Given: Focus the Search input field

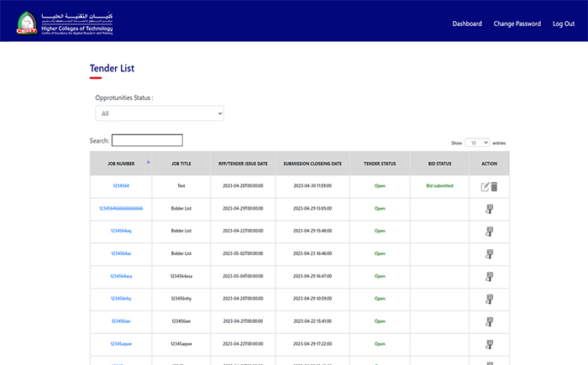Looking at the screenshot, I should (x=147, y=140).
